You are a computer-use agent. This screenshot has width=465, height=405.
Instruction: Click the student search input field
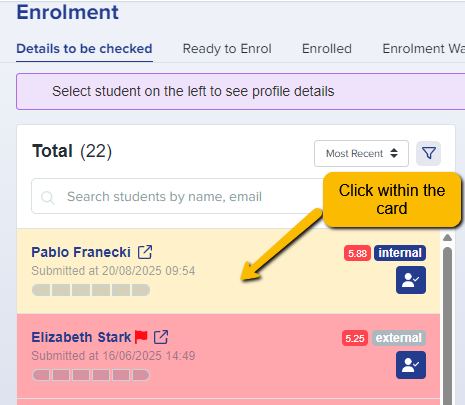pyautogui.click(x=178, y=196)
